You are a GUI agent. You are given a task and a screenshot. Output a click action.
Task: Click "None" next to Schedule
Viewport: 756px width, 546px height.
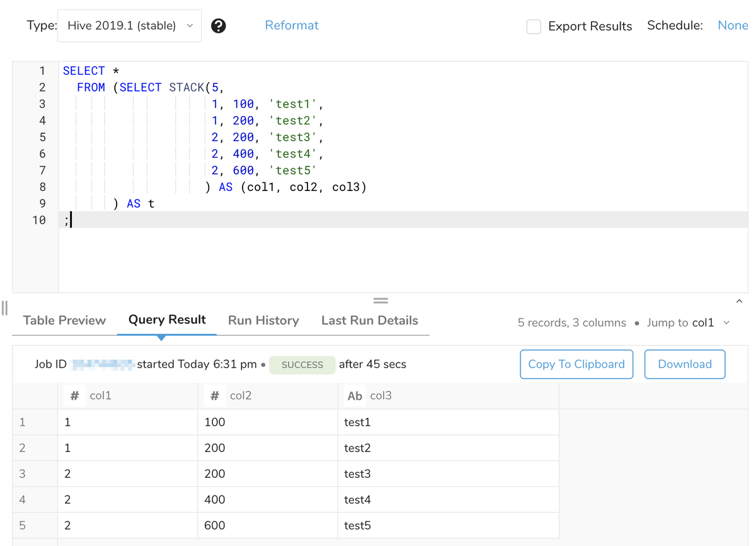point(733,25)
